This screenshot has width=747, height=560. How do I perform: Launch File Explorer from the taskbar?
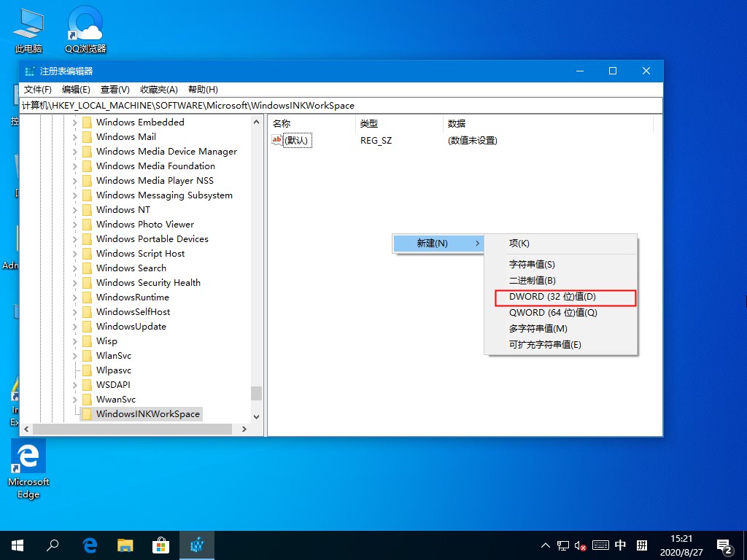point(125,545)
